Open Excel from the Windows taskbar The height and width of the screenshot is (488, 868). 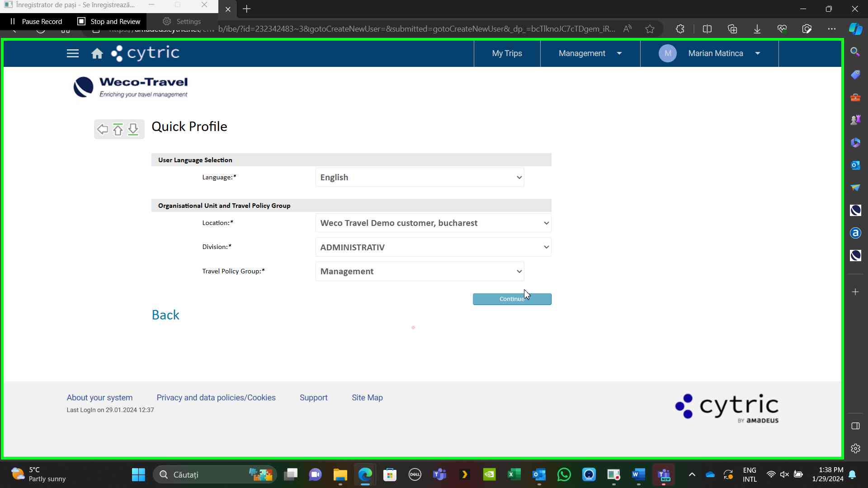[x=514, y=474]
